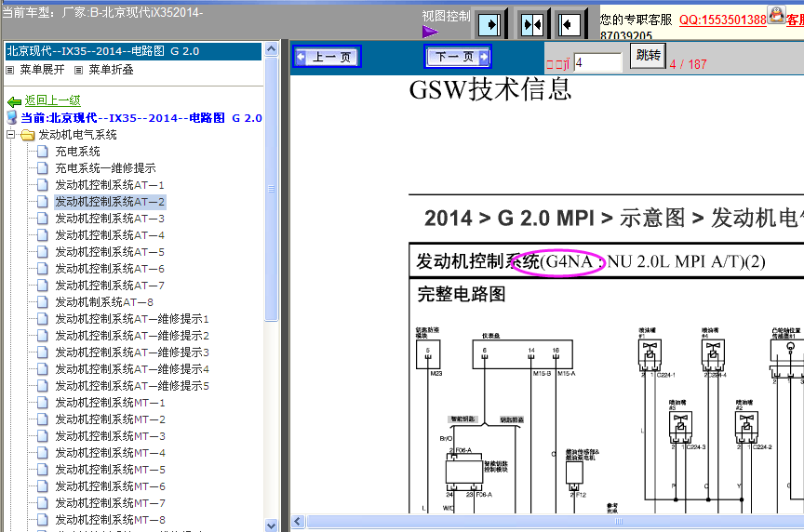Open the 充电系统 document
Screen dimensions: 804x532
[77, 152]
